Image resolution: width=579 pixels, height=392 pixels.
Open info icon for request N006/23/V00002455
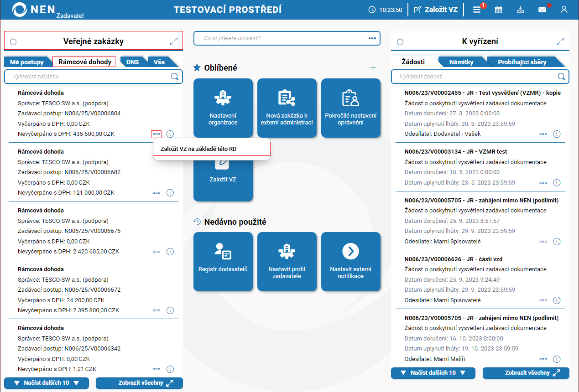pos(557,134)
